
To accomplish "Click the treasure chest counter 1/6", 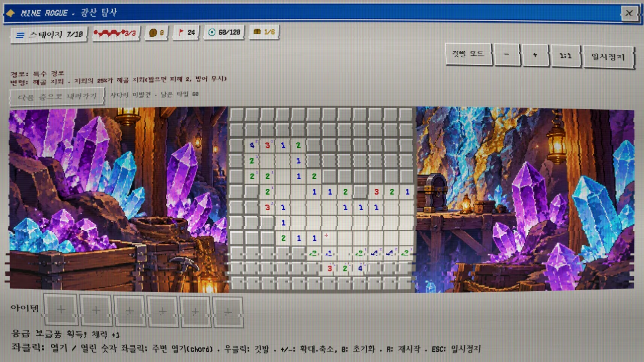I will click(264, 32).
